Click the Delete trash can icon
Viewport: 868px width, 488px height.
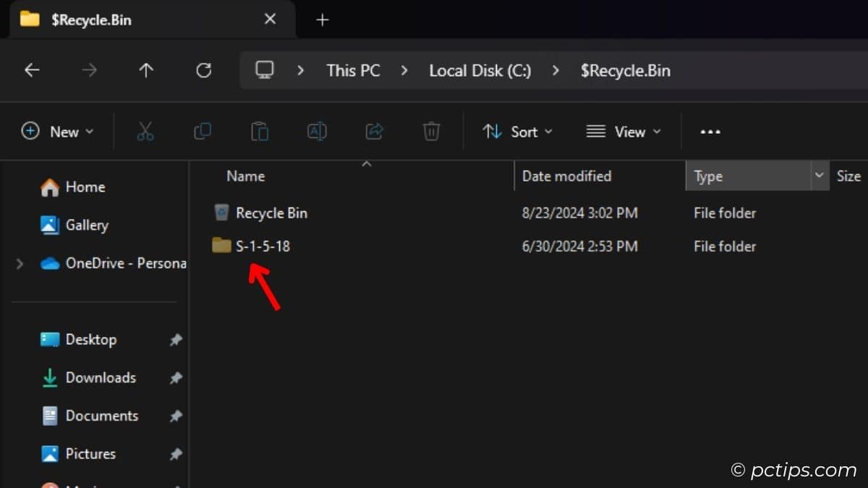point(431,132)
